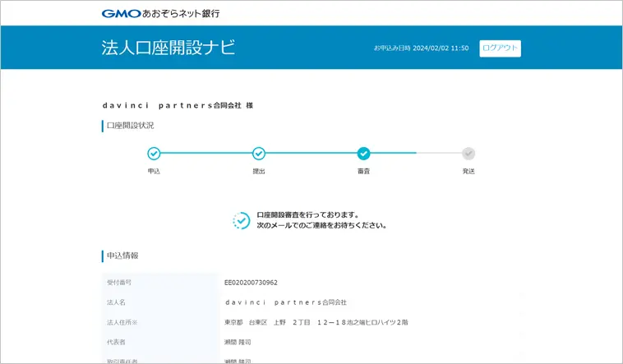623x364 pixels.
Task: Click the 提出 step label
Action: coord(259,171)
